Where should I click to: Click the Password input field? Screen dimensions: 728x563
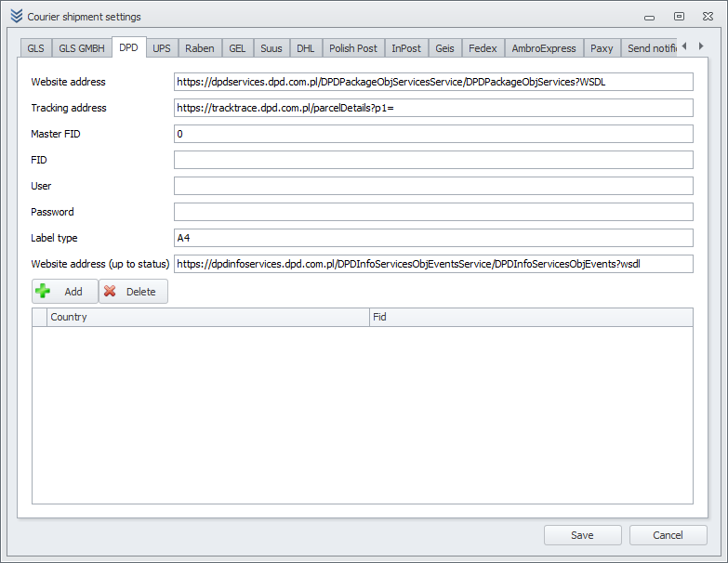pos(433,212)
